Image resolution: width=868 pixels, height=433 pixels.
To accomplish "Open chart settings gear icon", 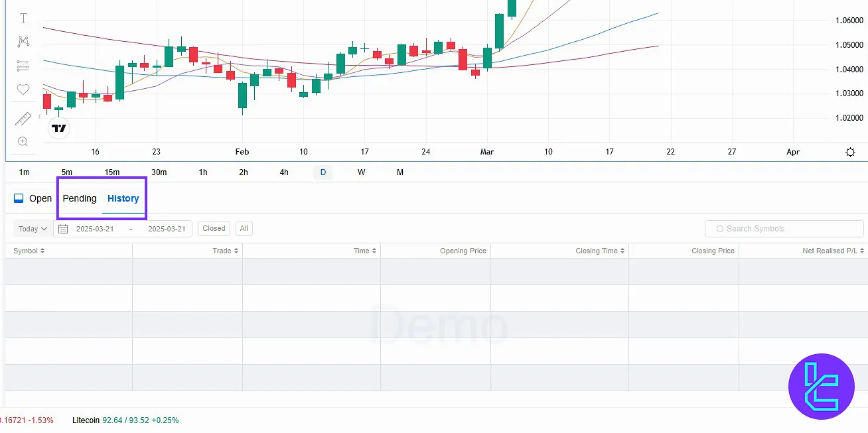I will [x=850, y=152].
